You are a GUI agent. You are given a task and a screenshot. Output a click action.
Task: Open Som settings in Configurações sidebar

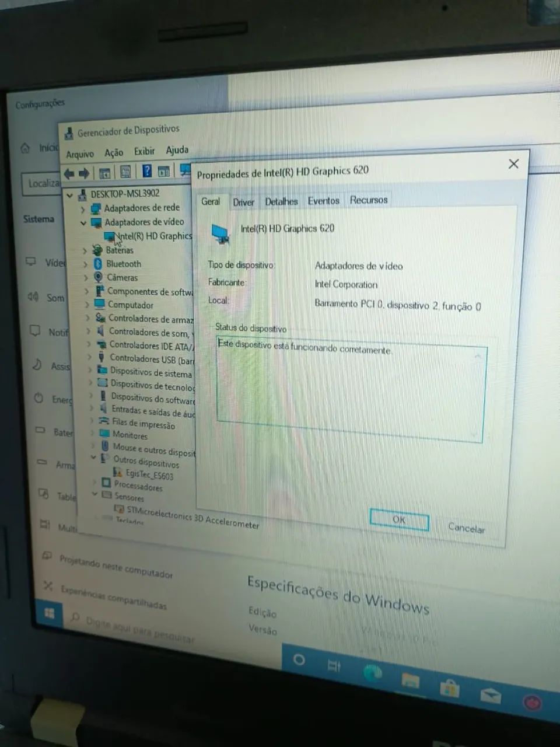pyautogui.click(x=55, y=298)
